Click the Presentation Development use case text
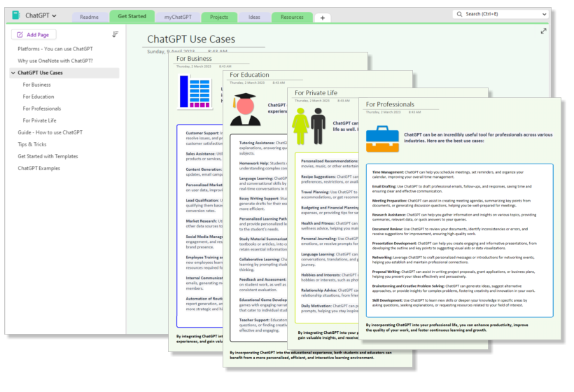This screenshot has width=574, height=392. tap(454, 246)
